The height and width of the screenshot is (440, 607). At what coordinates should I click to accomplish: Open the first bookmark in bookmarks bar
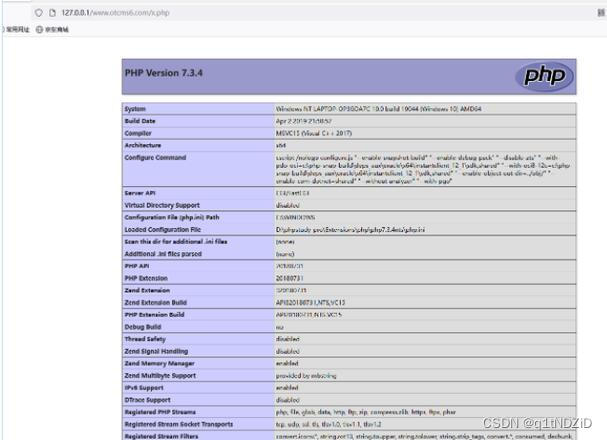click(15, 29)
